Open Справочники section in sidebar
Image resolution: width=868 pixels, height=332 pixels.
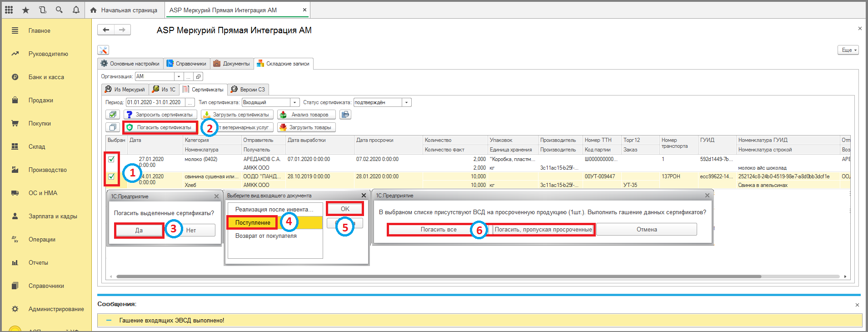coord(46,286)
